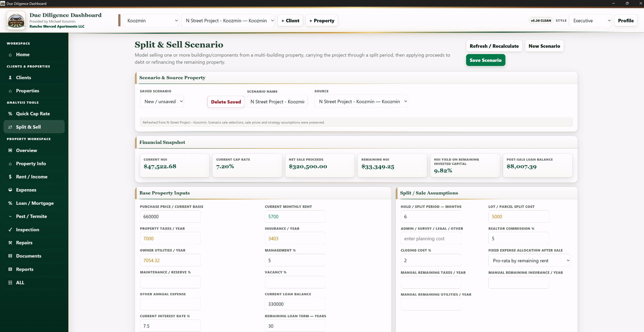Click Manual Remaining Insurance / Year field
Image resolution: width=644 pixels, height=332 pixels.
point(518,282)
